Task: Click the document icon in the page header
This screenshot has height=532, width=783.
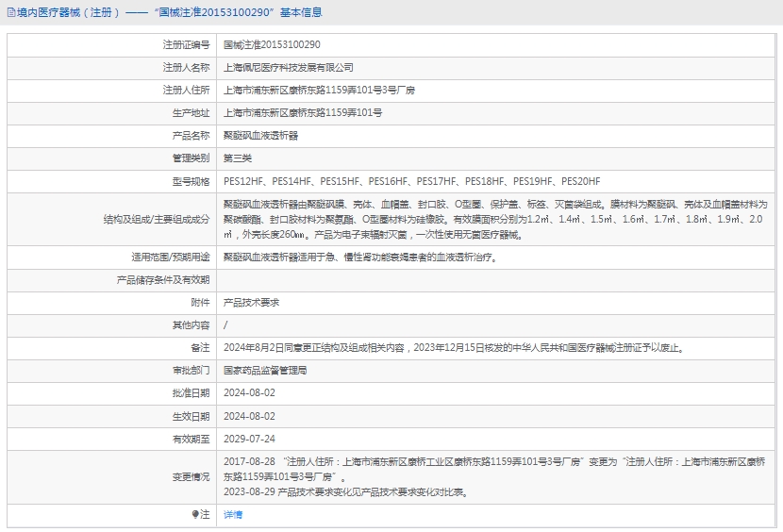Action: [x=9, y=12]
